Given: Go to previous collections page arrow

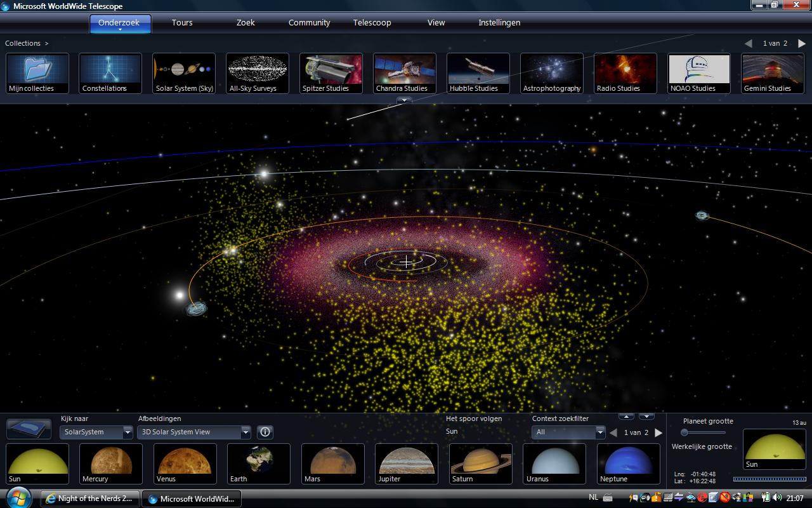Looking at the screenshot, I should [x=749, y=43].
